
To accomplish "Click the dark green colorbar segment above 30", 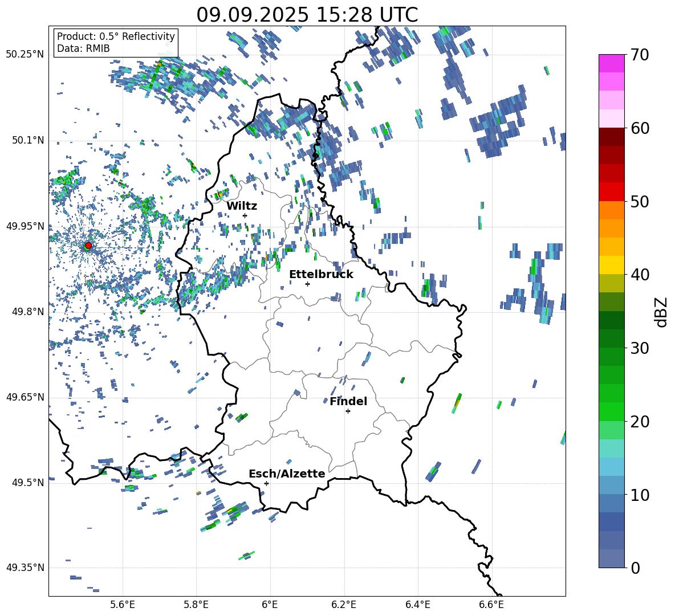I will tap(611, 338).
